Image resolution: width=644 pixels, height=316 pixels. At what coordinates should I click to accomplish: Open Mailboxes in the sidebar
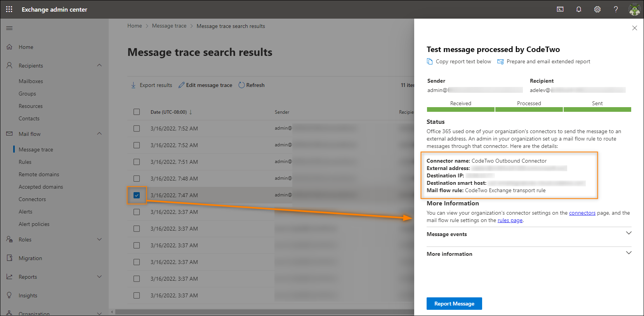[x=31, y=81]
